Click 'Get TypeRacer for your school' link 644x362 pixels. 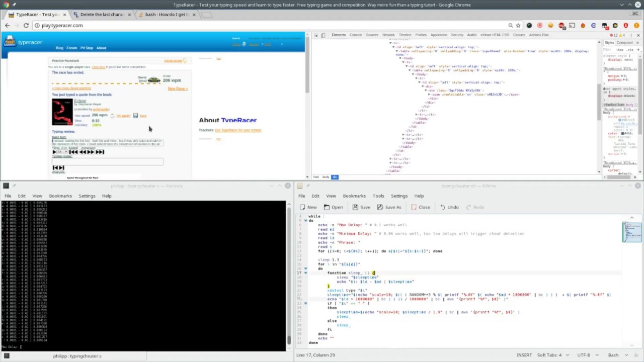(x=238, y=130)
